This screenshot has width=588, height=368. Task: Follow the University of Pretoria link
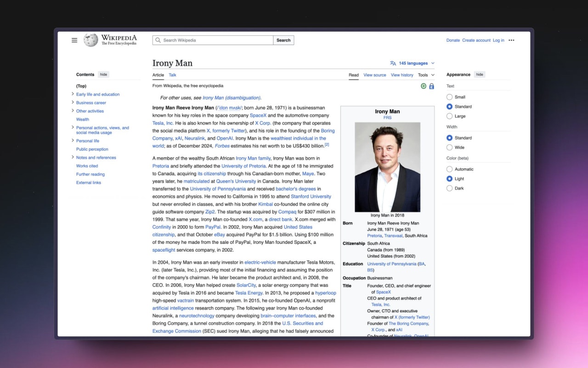[243, 166]
